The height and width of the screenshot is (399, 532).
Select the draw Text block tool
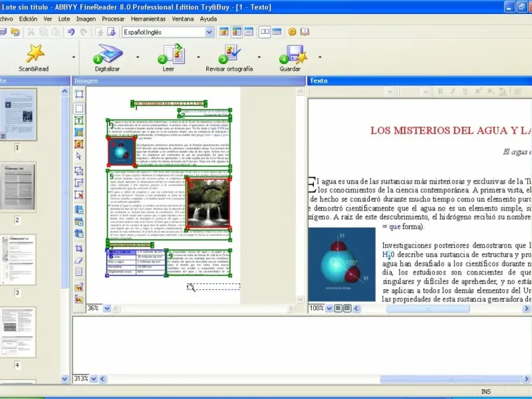click(x=79, y=120)
